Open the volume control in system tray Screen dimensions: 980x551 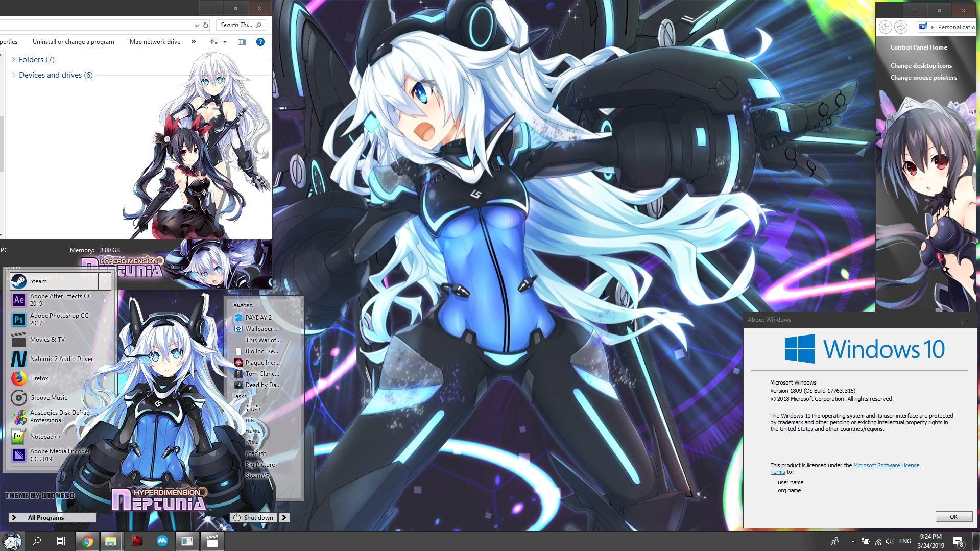890,541
